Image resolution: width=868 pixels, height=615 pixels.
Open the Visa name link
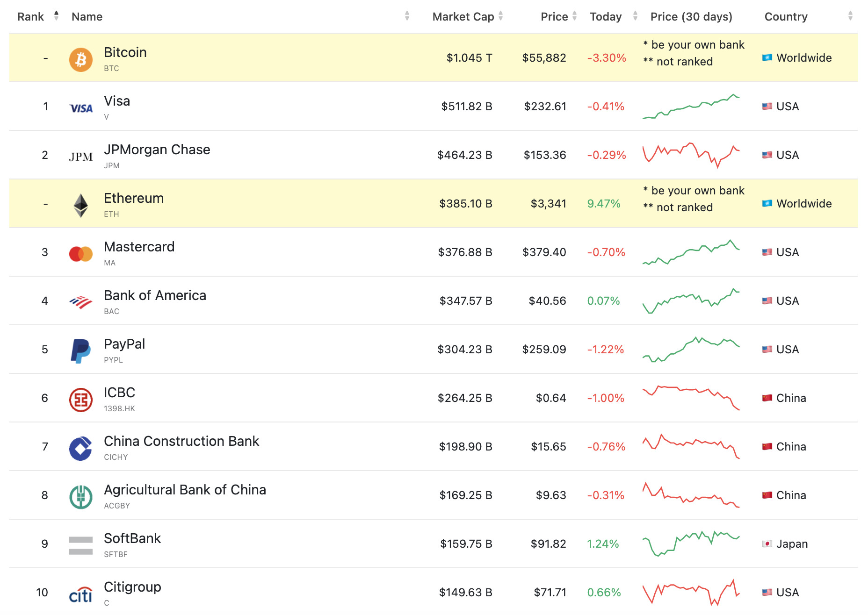tap(117, 101)
